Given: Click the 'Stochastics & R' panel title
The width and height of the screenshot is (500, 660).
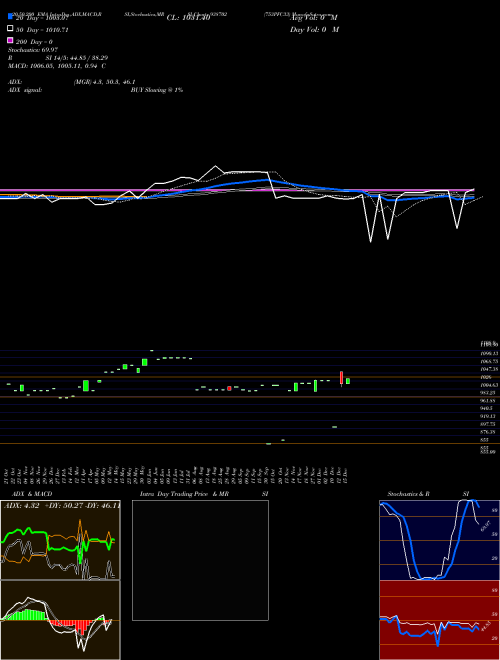Looking at the screenshot, I should click(x=408, y=494).
